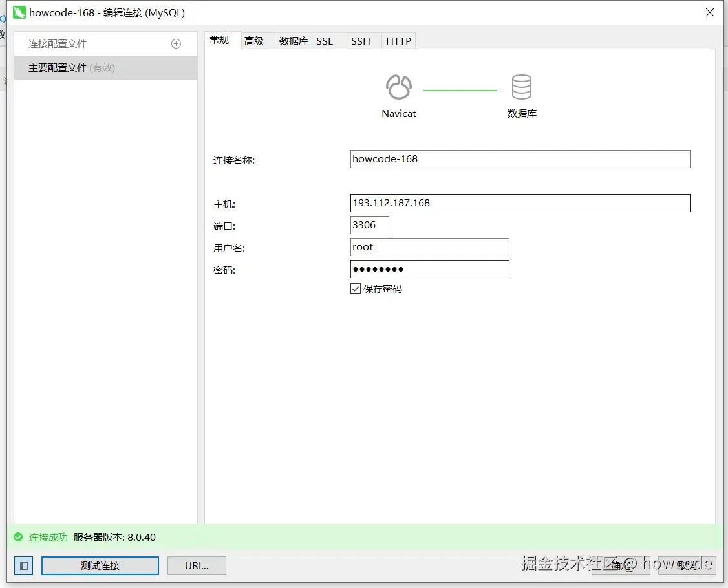This screenshot has width=728, height=588.
Task: Click the Navicat logo icon in diagram
Action: (398, 87)
